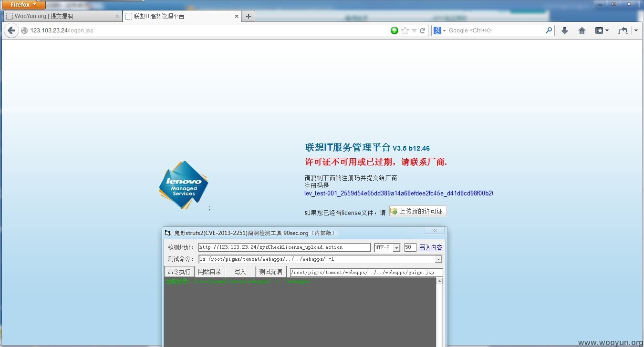Go back with the browser back arrow

[x=11, y=31]
